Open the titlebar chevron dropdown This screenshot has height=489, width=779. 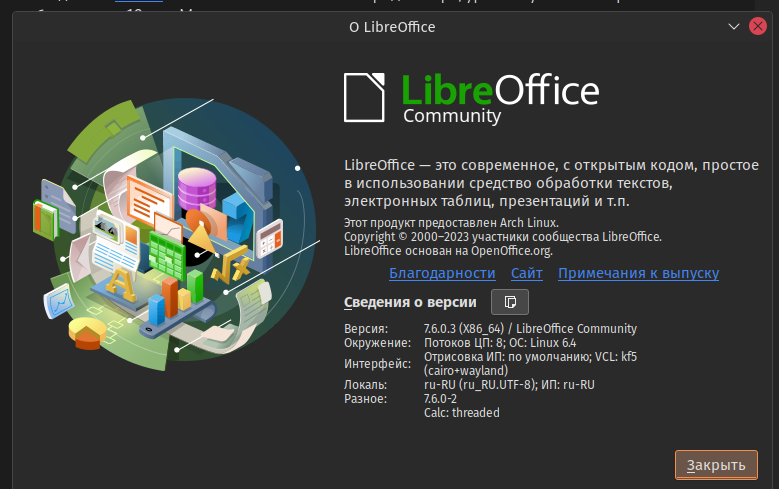click(x=734, y=26)
